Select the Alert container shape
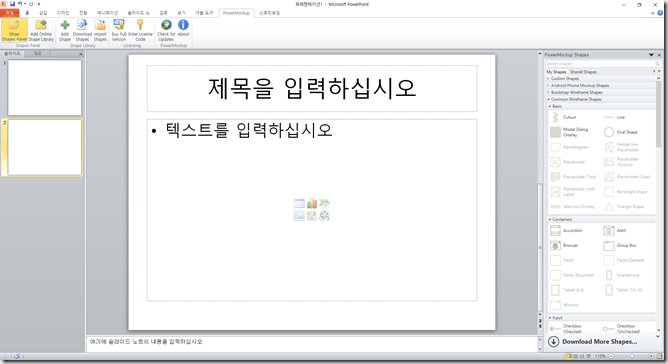Image resolution: width=668 pixels, height=364 pixels. (615, 231)
